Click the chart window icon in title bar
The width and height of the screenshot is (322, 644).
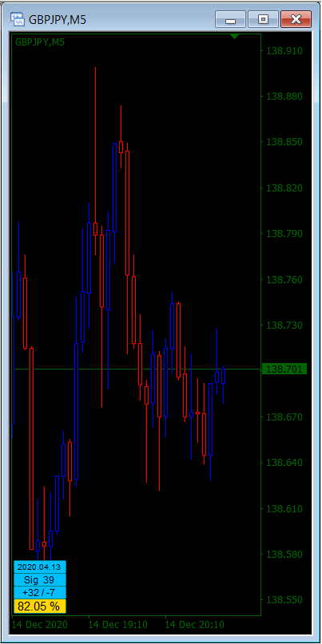[x=18, y=19]
